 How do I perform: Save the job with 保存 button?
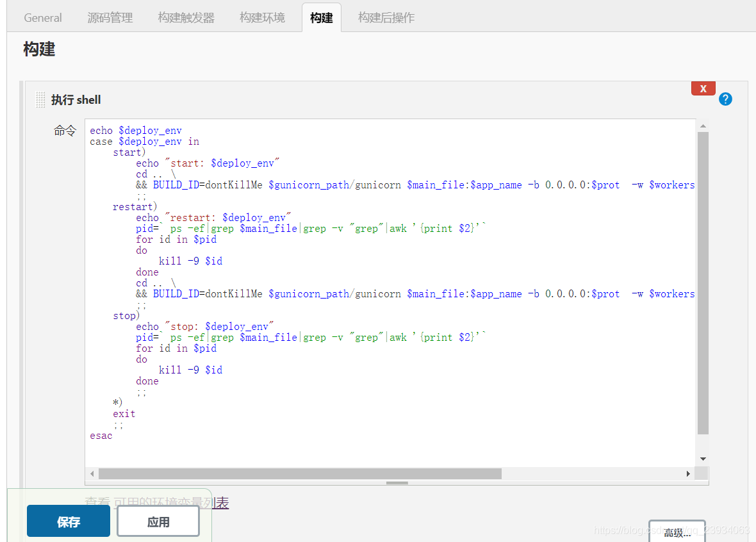[69, 521]
